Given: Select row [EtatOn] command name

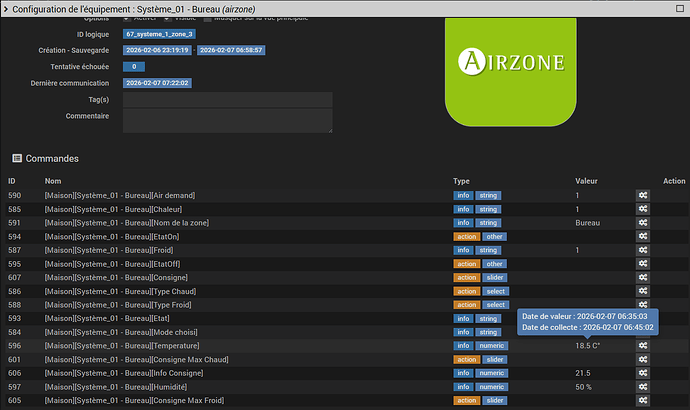Looking at the screenshot, I should tap(112, 236).
